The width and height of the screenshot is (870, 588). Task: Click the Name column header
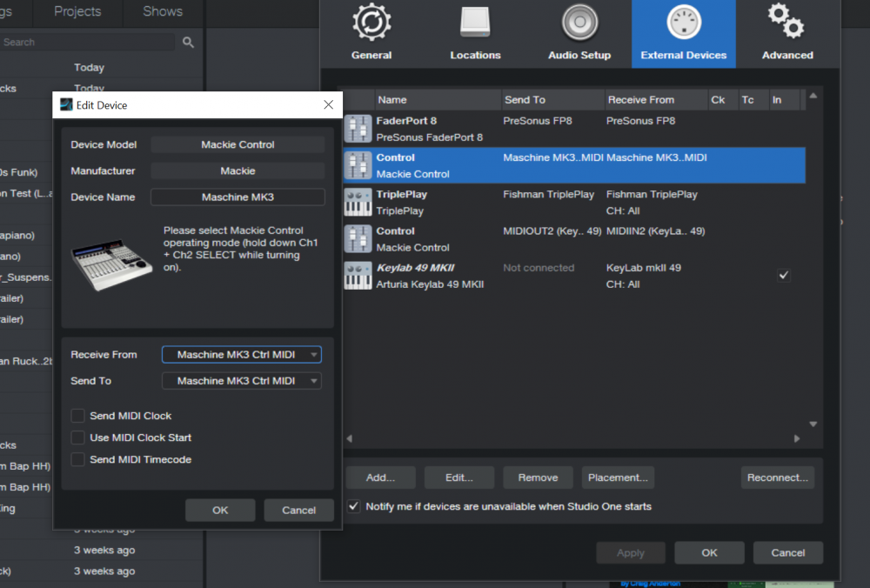coord(438,100)
